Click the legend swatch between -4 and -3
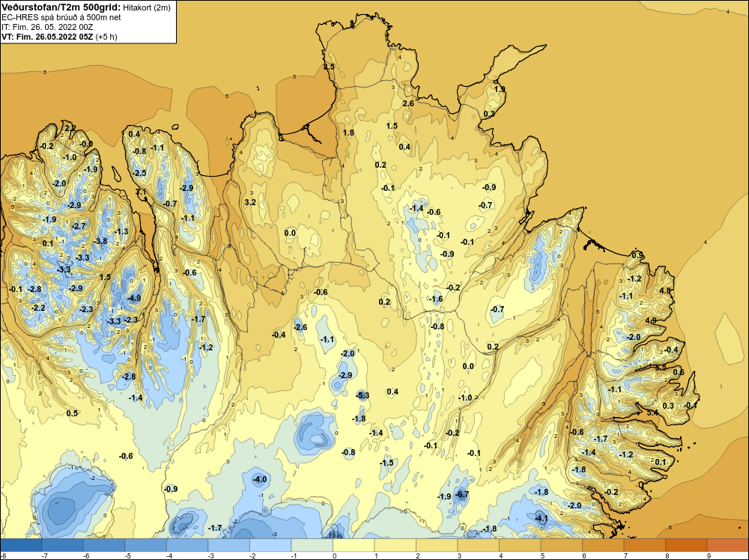The image size is (749, 560). pos(187,545)
